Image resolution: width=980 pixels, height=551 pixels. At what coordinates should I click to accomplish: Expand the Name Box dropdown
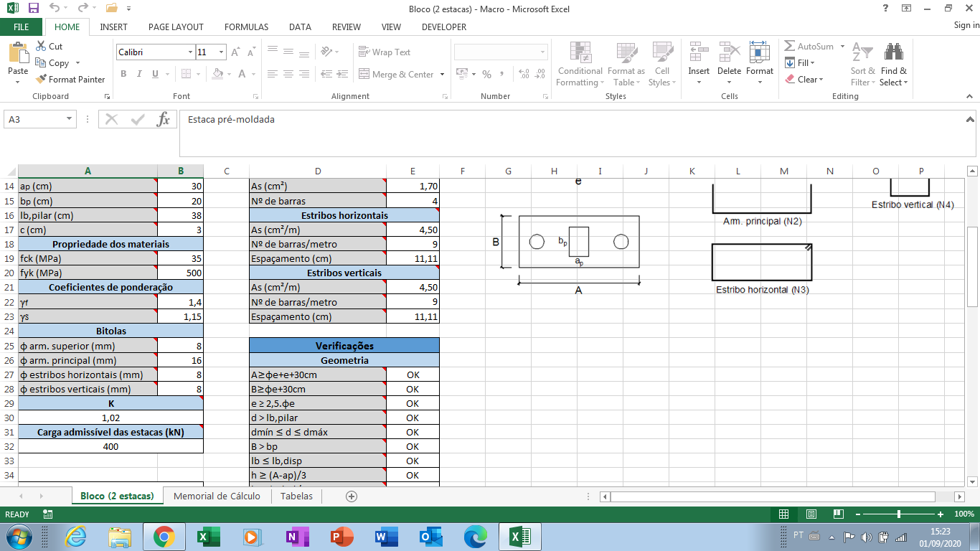(x=70, y=120)
